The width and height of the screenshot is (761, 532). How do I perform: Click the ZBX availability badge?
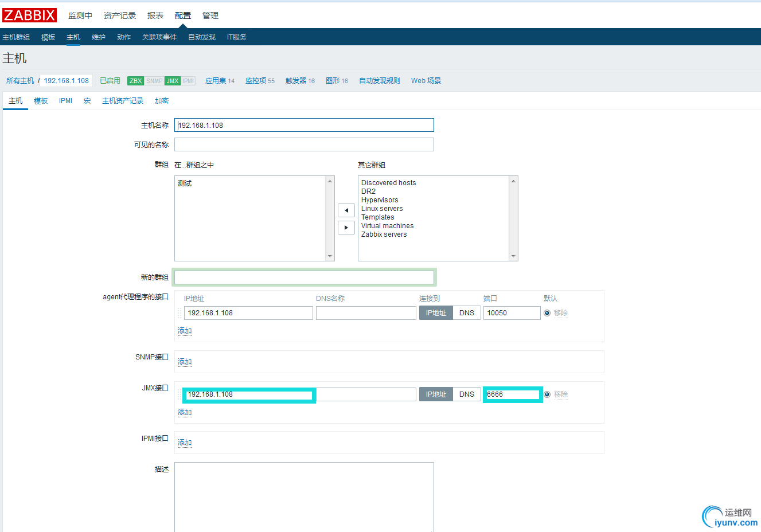coord(135,81)
